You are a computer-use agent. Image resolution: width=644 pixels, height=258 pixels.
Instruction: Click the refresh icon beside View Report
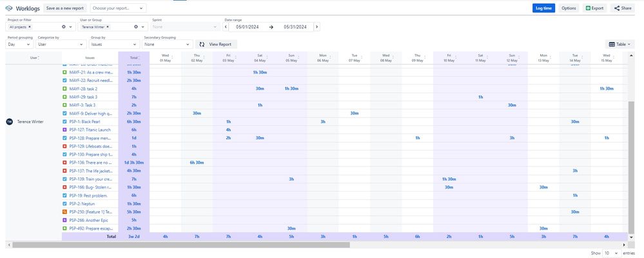pyautogui.click(x=202, y=45)
